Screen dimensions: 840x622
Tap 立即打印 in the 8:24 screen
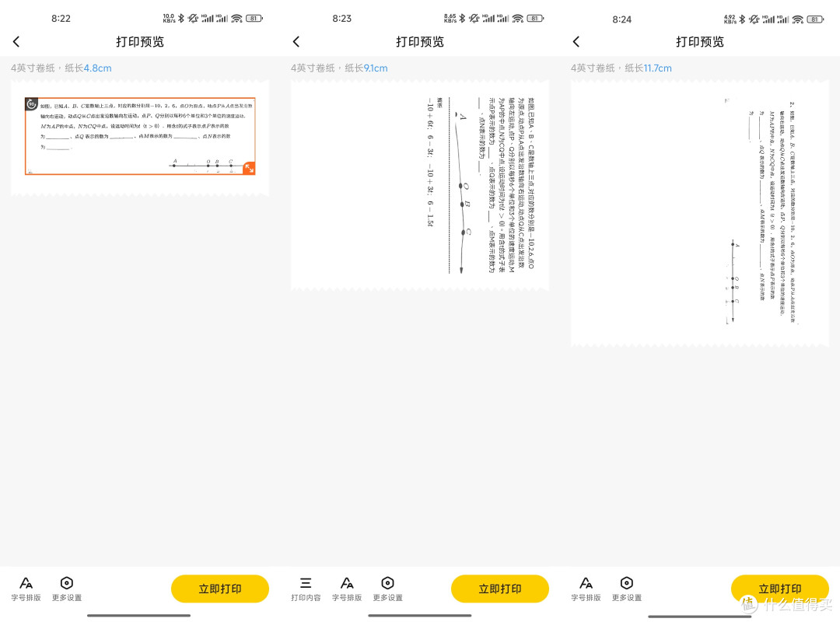pyautogui.click(x=780, y=589)
